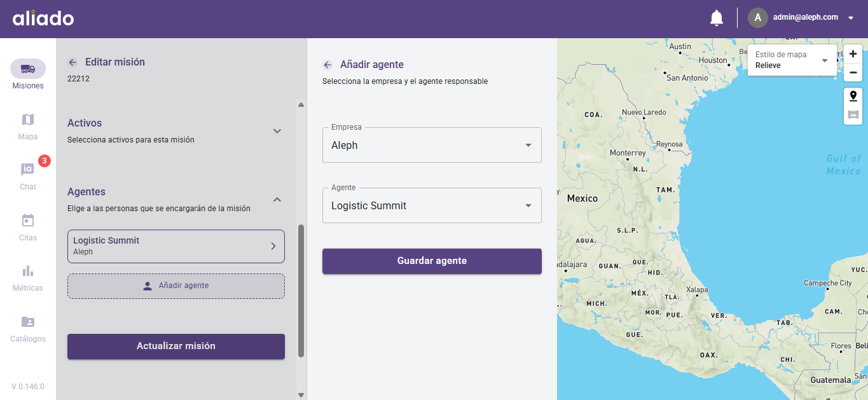Zoom in on the map

(x=853, y=54)
